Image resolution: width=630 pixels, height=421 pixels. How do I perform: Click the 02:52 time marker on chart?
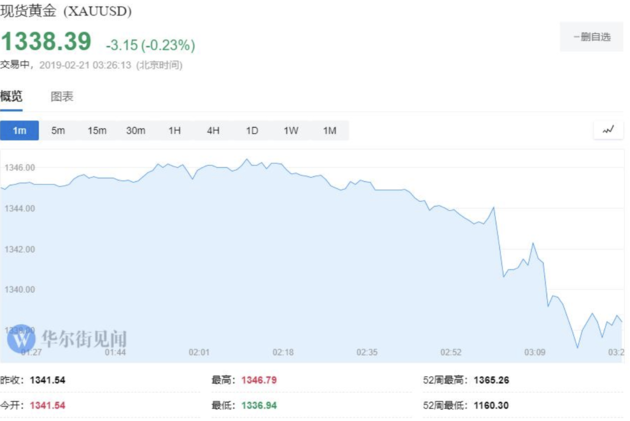point(451,352)
